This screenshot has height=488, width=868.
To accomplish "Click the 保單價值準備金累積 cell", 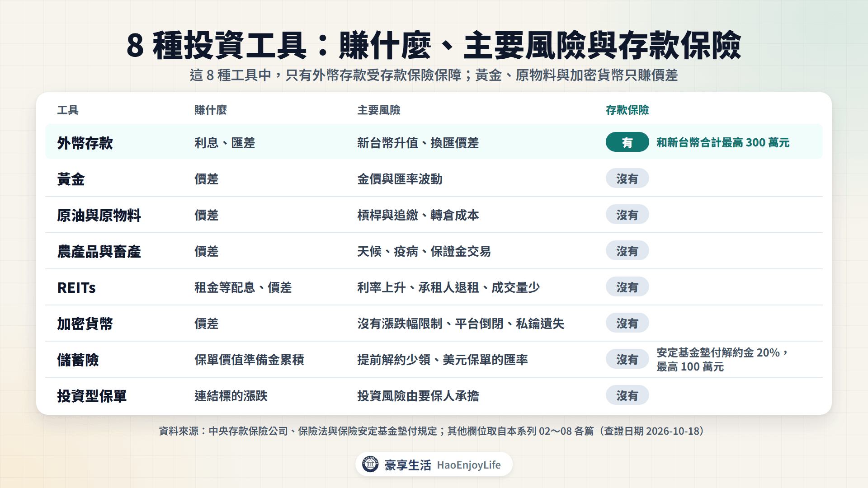I will pyautogui.click(x=249, y=360).
